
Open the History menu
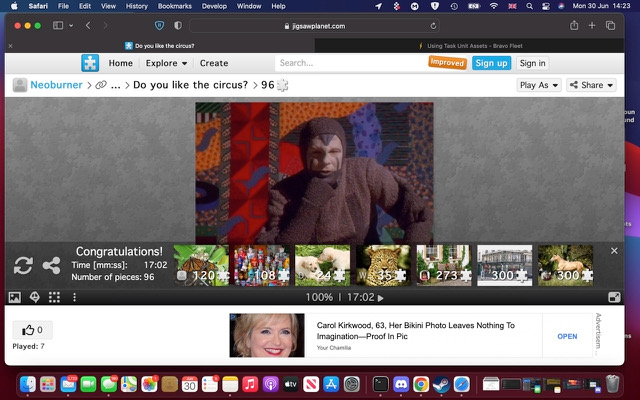coord(136,6)
